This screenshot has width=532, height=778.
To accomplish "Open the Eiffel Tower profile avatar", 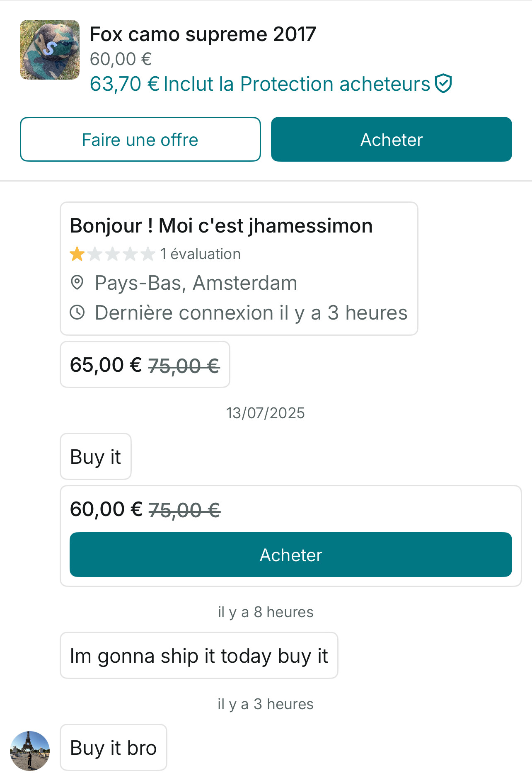I will pyautogui.click(x=30, y=751).
